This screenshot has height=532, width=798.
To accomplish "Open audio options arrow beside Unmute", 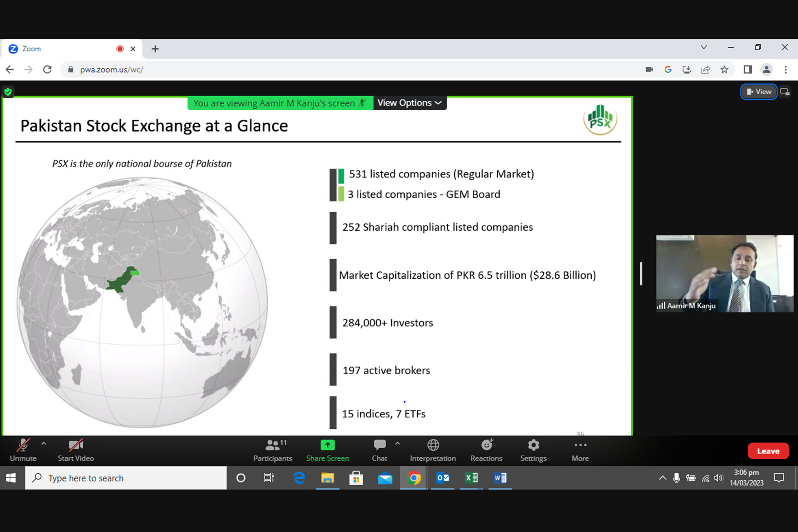I will (x=44, y=444).
